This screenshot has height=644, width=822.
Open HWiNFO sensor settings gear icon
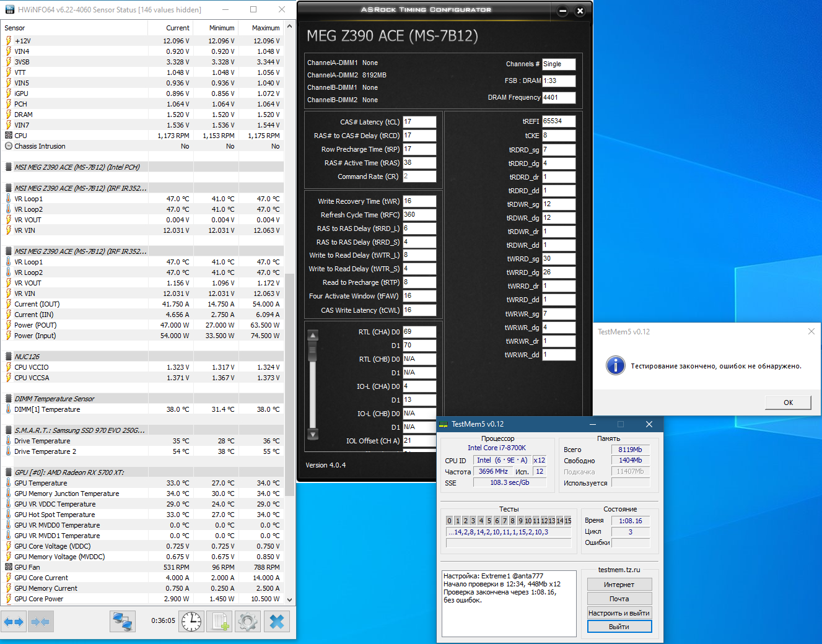248,621
